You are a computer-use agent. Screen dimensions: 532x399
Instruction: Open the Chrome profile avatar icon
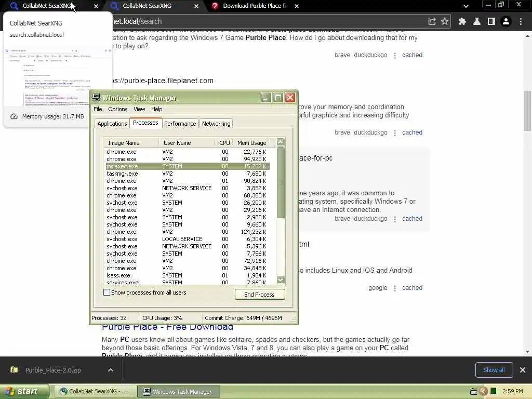pos(506,21)
